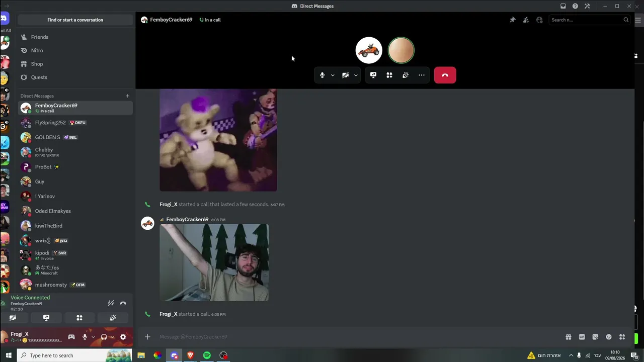This screenshot has height=362, width=644.
Task: Mute microphone in the user panel
Action: coord(85,337)
